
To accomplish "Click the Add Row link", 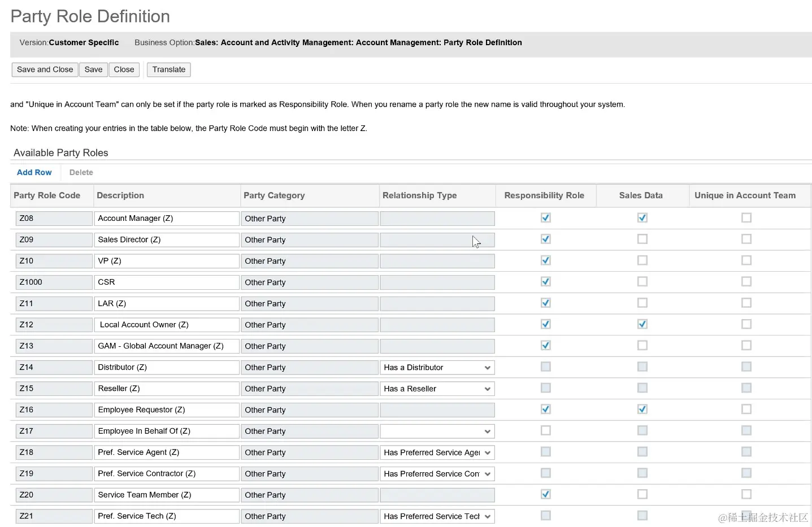I will 34,172.
